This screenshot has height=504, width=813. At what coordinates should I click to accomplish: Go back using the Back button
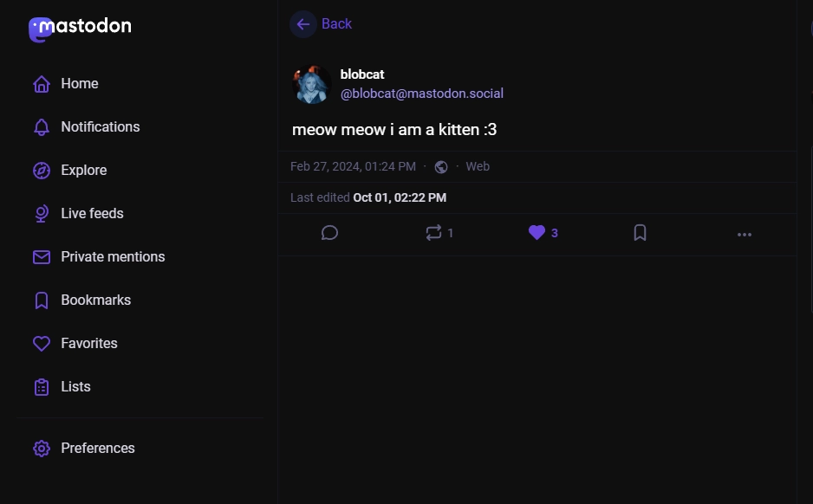click(322, 24)
